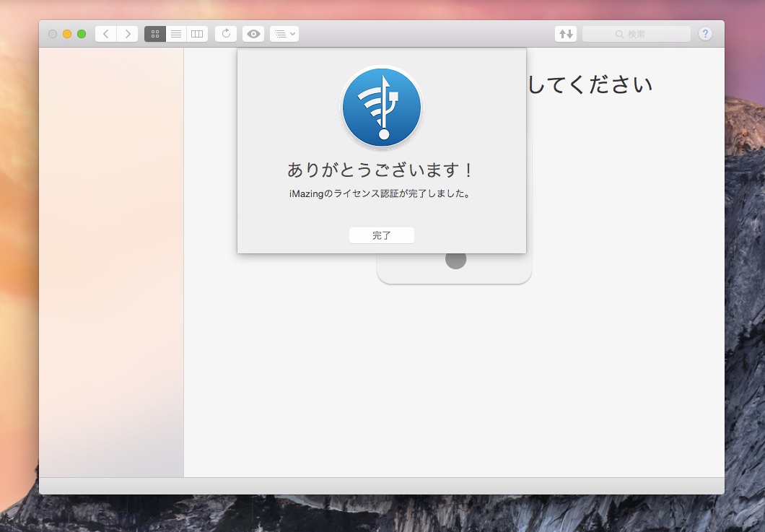
Task: Open the list options dropdown
Action: (284, 34)
